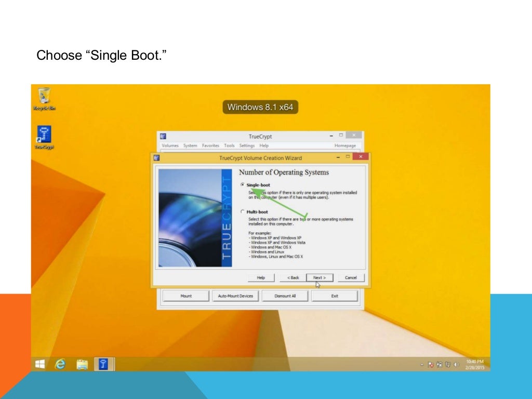Click the volume speaker tray icon
This screenshot has width=532, height=399.
point(456,364)
